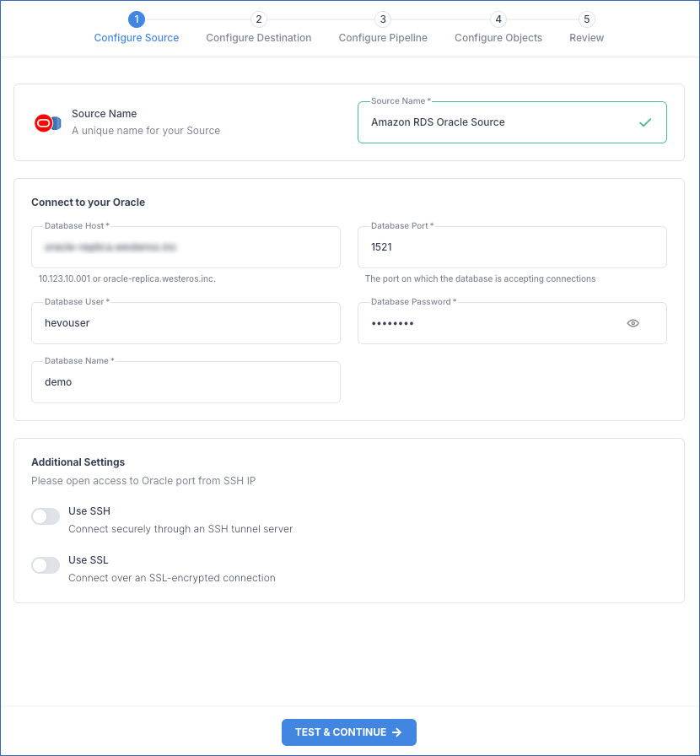Click the green checkmark in Source Name field
Viewport: 700px width, 756px height.
[645, 122]
